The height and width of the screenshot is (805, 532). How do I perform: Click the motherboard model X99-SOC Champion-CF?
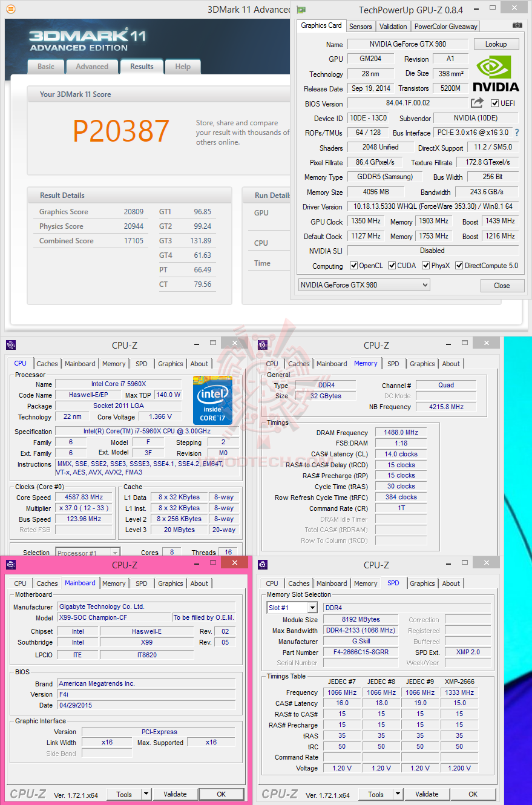114,617
